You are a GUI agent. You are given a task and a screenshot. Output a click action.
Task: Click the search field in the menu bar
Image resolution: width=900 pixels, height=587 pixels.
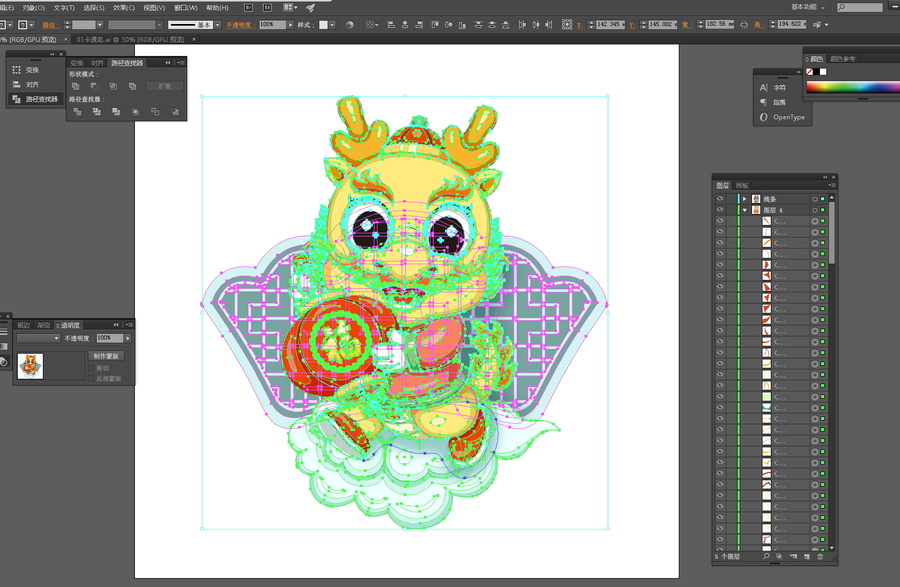859,7
